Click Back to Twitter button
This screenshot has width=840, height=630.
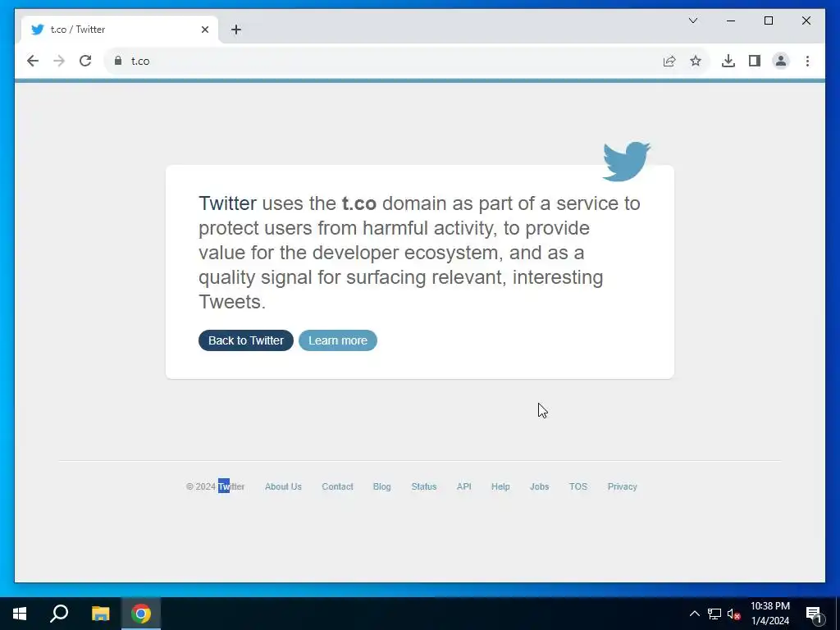point(246,340)
